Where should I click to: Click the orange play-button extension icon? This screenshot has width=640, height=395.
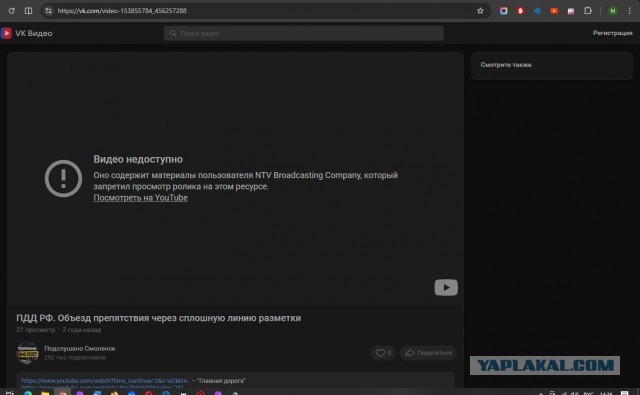[x=554, y=11]
